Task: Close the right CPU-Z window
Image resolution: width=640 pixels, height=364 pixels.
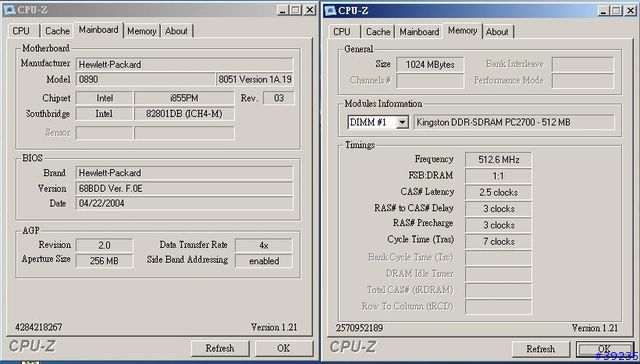Action: (x=631, y=11)
